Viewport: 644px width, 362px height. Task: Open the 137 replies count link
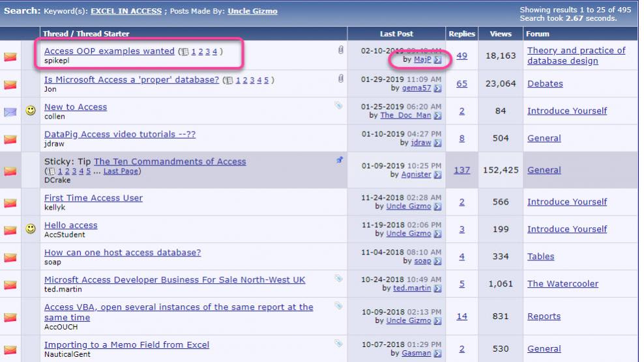click(461, 170)
